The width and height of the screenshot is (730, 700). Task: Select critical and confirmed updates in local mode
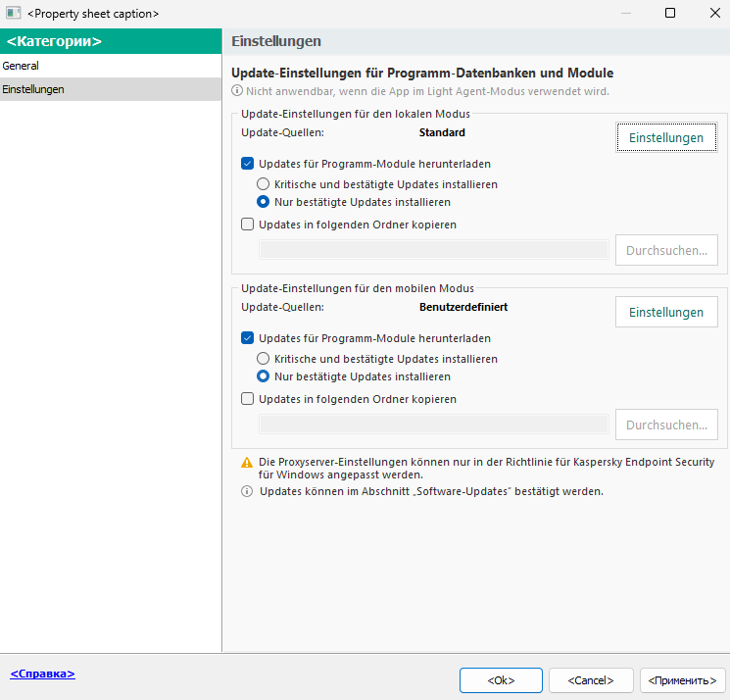[x=263, y=184]
